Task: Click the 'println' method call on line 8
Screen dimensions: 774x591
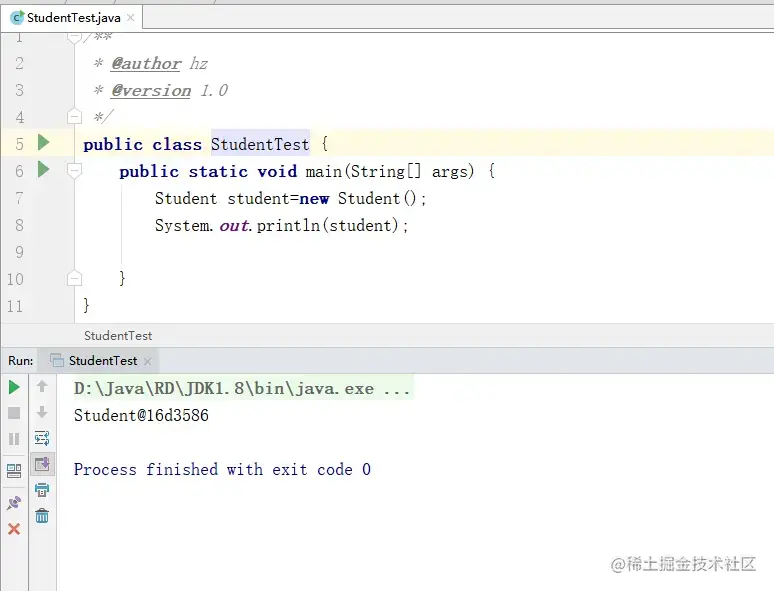Action: 288,226
